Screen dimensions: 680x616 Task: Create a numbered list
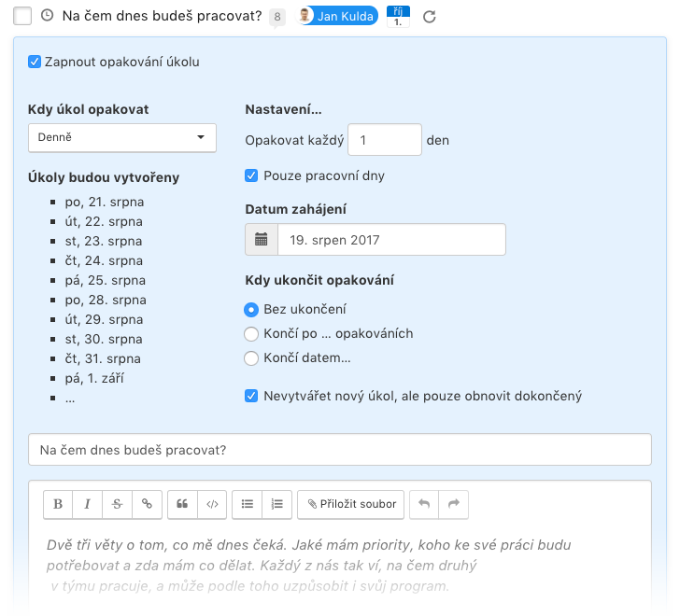click(x=276, y=504)
